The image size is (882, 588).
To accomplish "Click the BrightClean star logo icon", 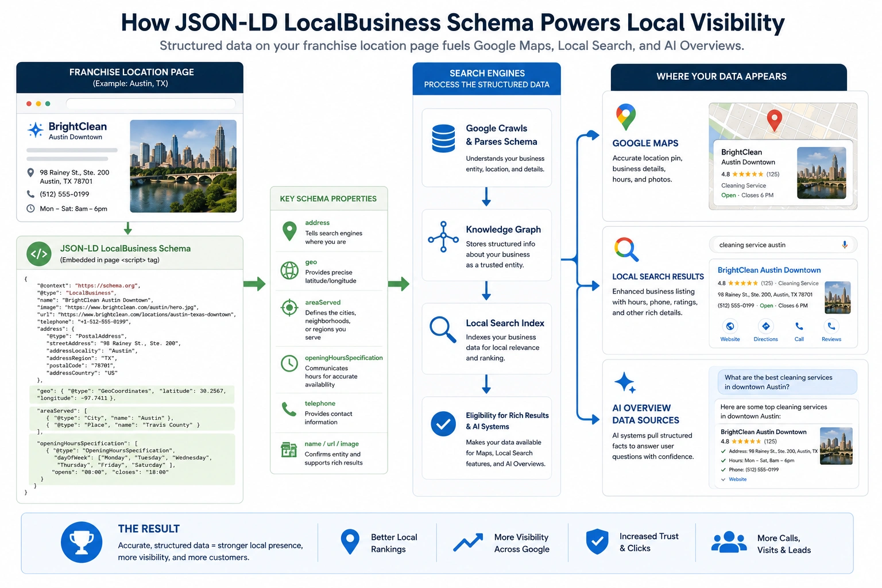I will [35, 130].
